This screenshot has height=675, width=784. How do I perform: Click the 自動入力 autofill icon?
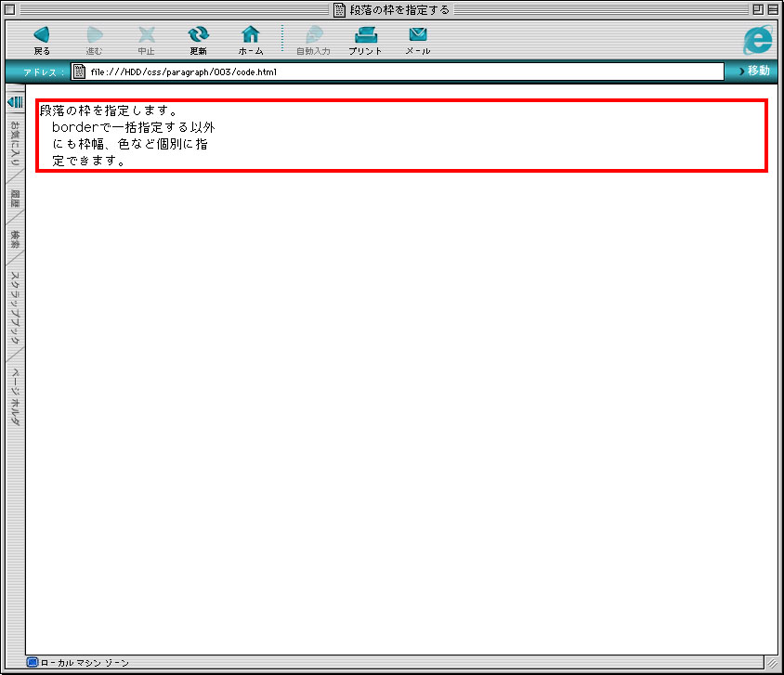pyautogui.click(x=313, y=41)
